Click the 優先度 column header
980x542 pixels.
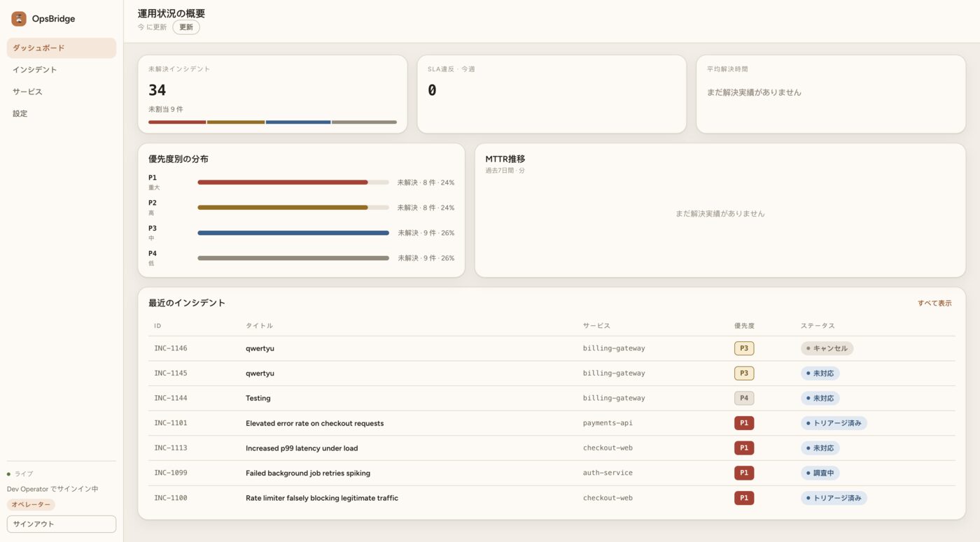tap(744, 326)
